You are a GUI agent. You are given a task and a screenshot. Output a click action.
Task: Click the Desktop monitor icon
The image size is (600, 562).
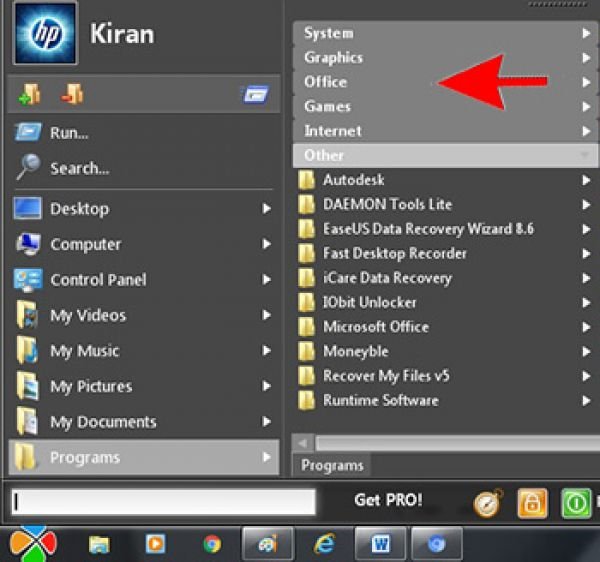[27, 209]
